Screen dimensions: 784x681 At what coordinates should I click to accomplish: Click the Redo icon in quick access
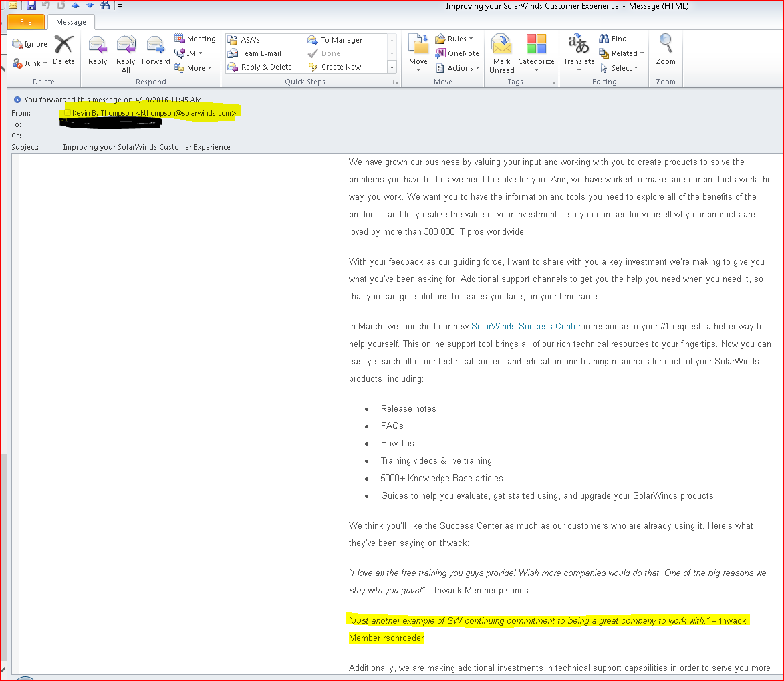pyautogui.click(x=61, y=5)
